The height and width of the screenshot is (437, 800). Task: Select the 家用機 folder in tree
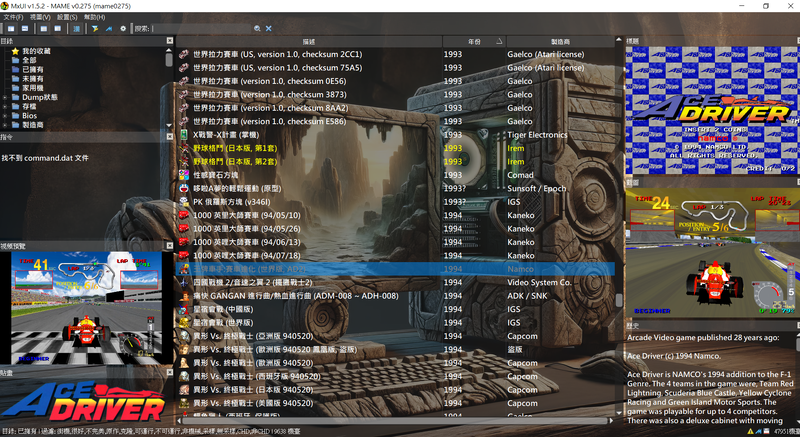pos(28,88)
